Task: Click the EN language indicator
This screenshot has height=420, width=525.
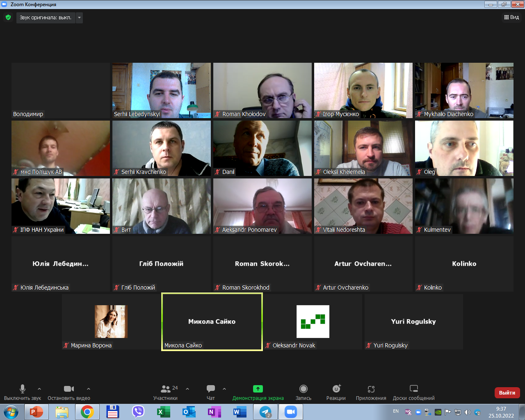Action: [396, 411]
